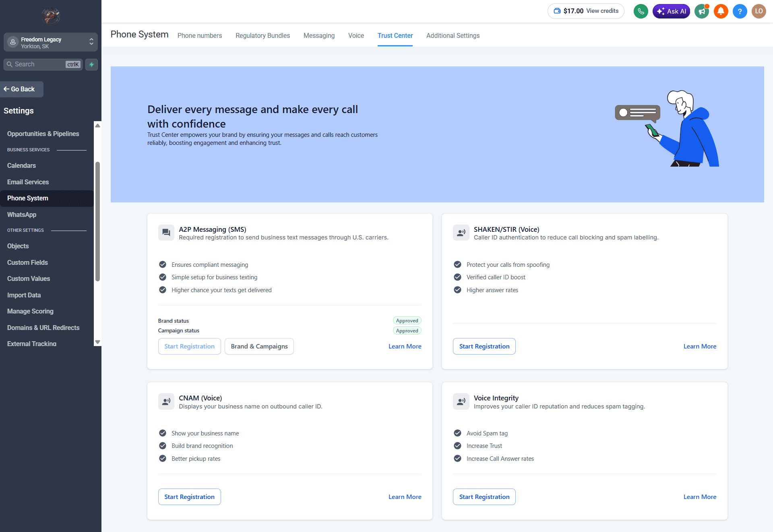Click check icon beside Better pickup rates
Viewport: 773px width, 532px height.
(163, 458)
